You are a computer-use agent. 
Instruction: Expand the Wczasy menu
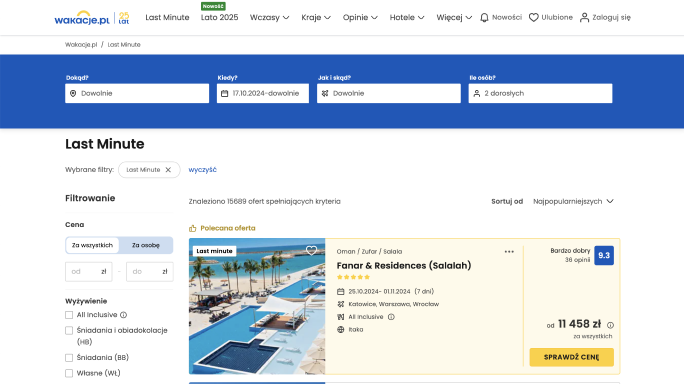(270, 17)
